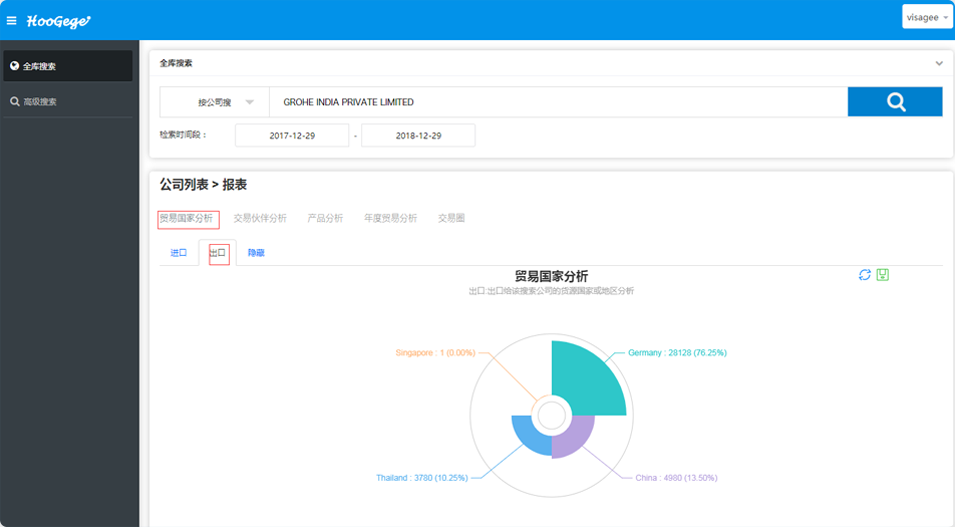The height and width of the screenshot is (527, 955).
Task: Open the end date field 2018-12-29
Action: point(418,135)
